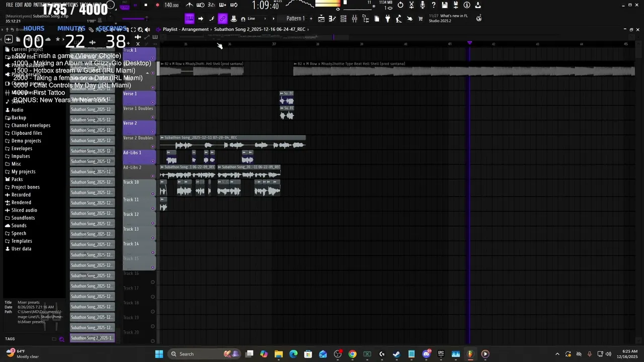Click the Save new version icon
The height and width of the screenshot is (362, 644).
456,5
